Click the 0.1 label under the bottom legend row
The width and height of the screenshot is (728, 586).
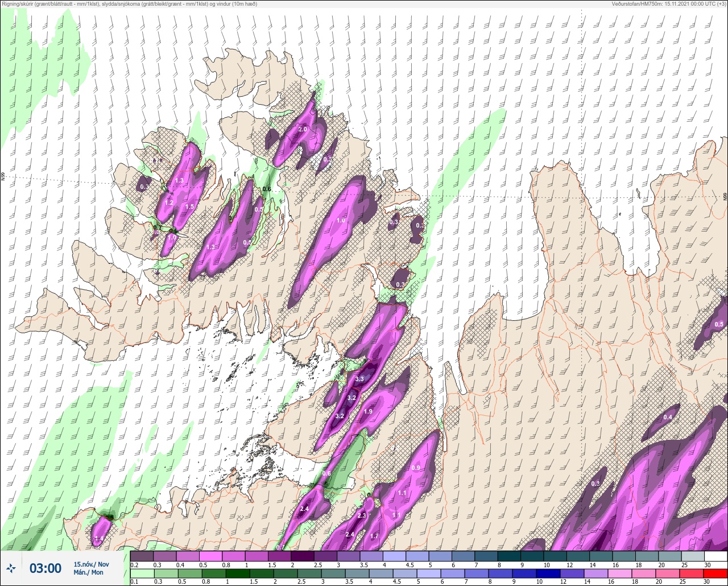click(134, 582)
